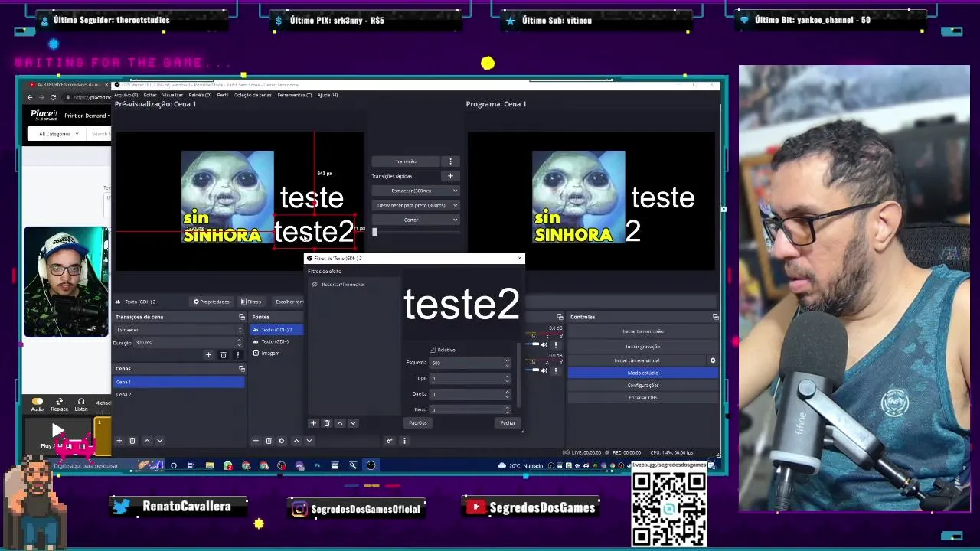This screenshot has height=551, width=980.
Task: Open Filtros of the selected source
Action: pos(251,302)
